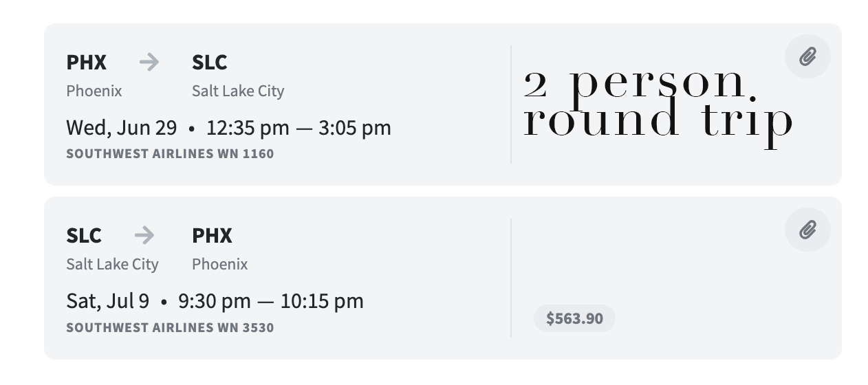Click the 9:30 pm — 10:15 pm time range
The image size is (868, 385).
pos(271,301)
